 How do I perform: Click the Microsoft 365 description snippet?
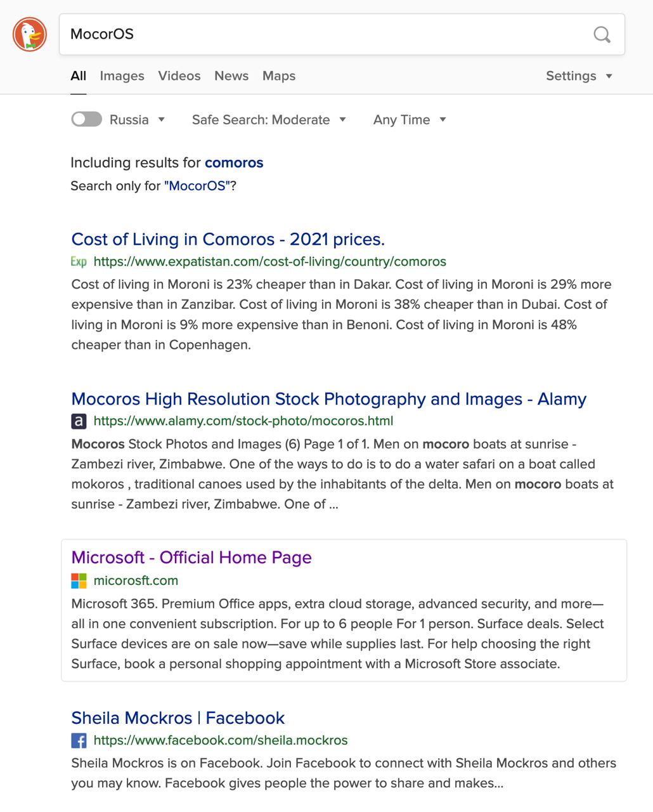(338, 634)
